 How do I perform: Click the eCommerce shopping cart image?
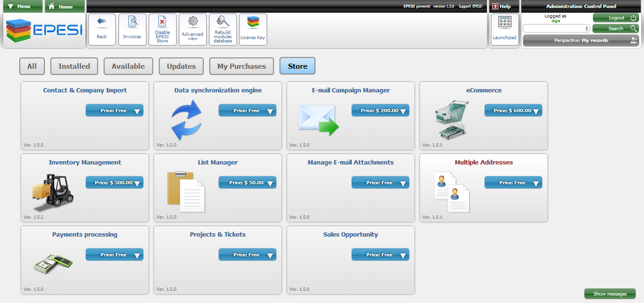(x=452, y=119)
